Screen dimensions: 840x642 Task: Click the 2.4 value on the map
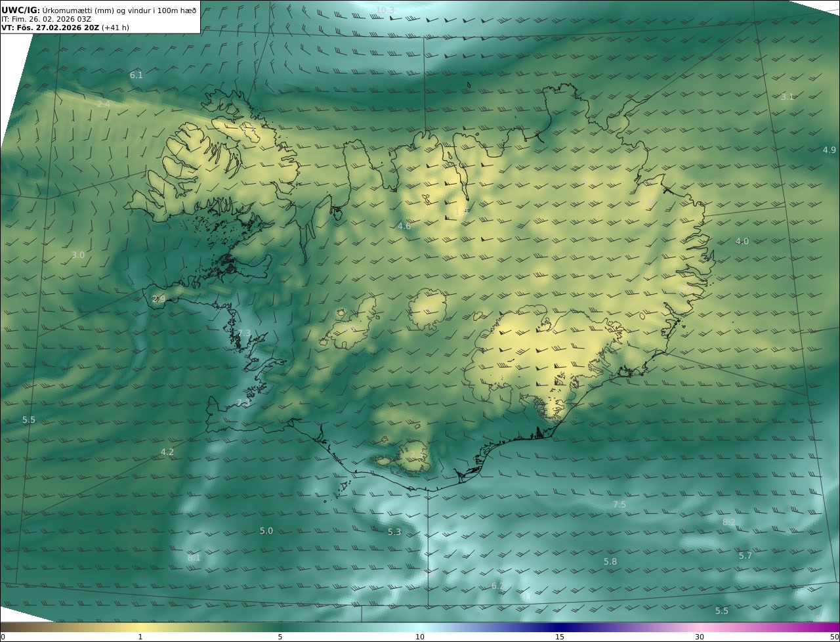click(104, 104)
